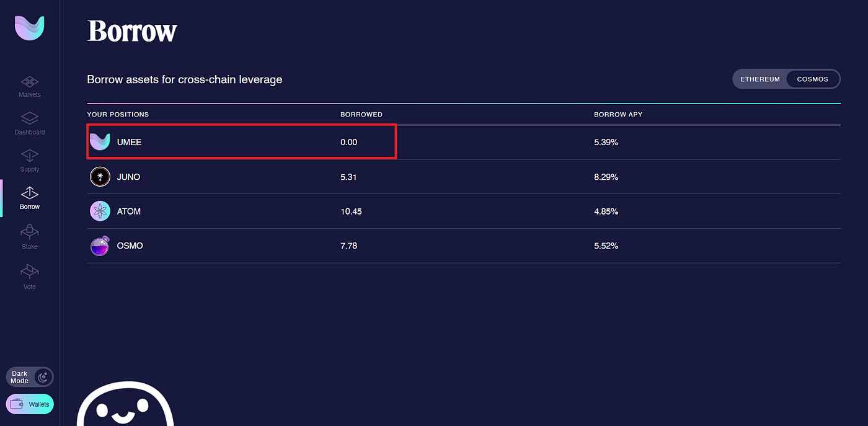Select the JUNO position name
868x426 pixels.
(129, 177)
